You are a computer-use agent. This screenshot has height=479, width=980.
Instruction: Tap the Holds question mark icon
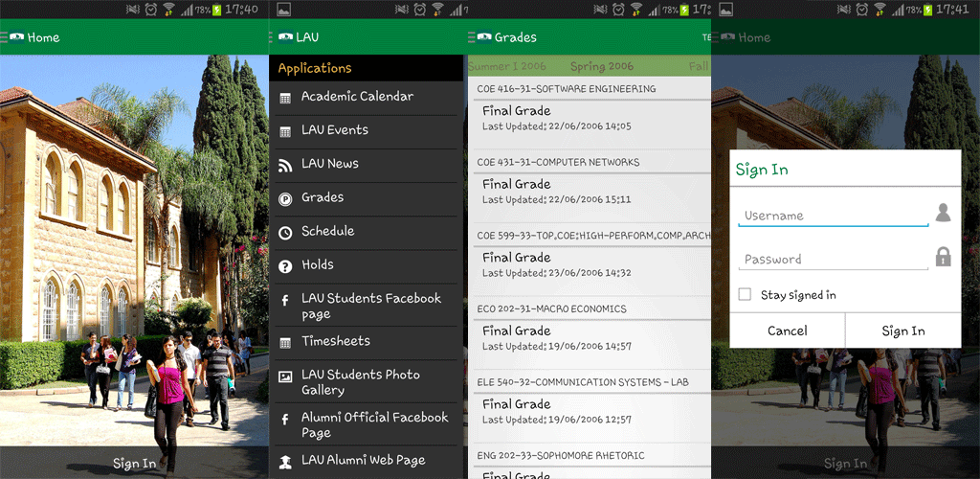click(x=285, y=267)
